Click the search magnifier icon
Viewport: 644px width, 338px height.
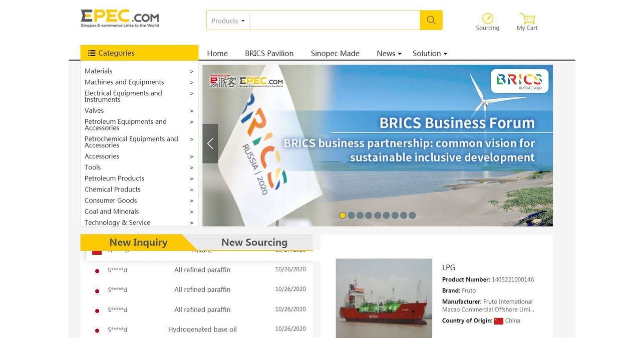[x=431, y=20]
